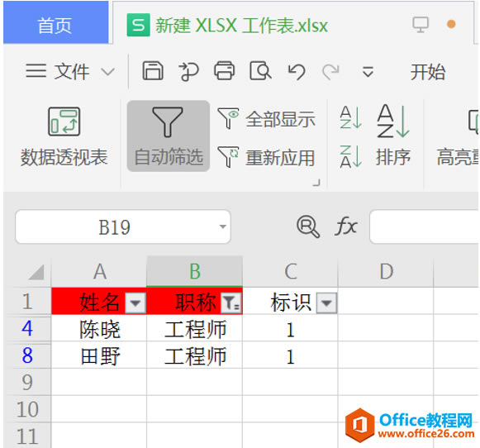Toggle 自动筛选 auto filter button
Screen dimensions: 480x448
coord(169,136)
